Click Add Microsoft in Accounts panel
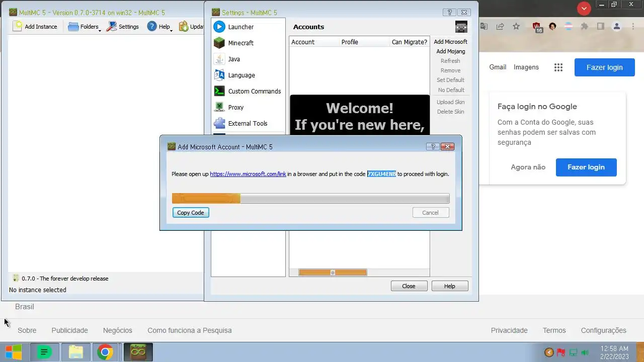This screenshot has height=362, width=644. pos(450,42)
